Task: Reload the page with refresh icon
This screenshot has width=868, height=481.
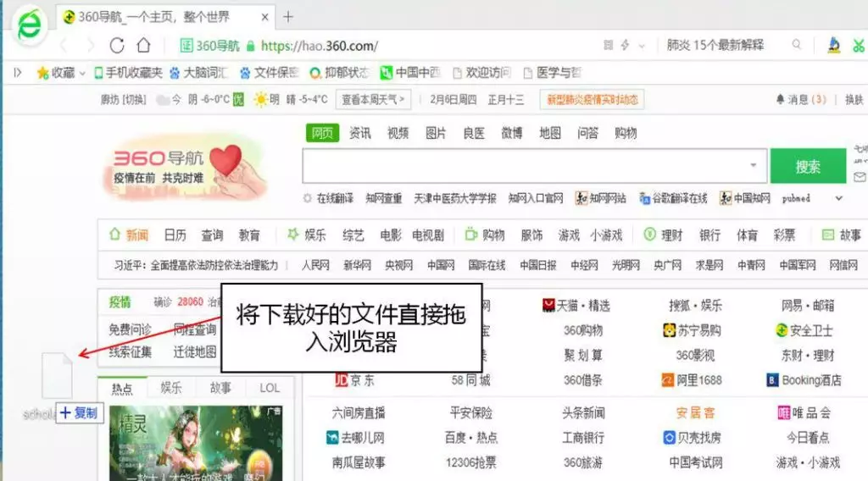Action: (117, 46)
